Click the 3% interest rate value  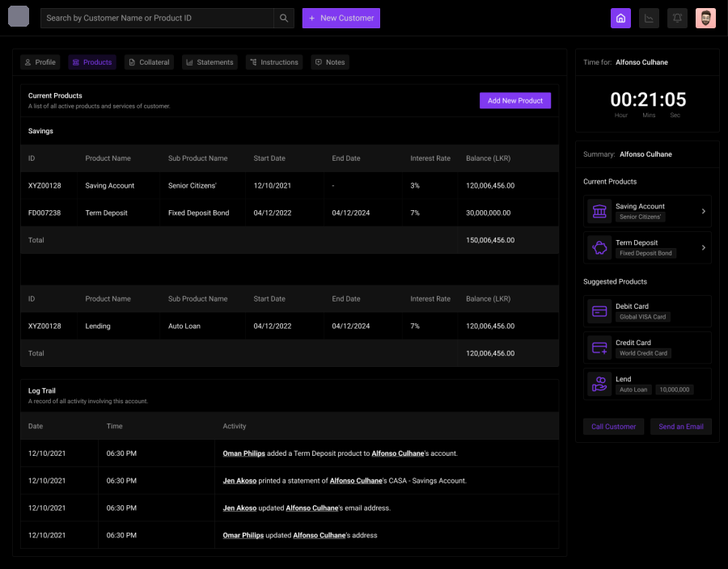[x=415, y=186]
